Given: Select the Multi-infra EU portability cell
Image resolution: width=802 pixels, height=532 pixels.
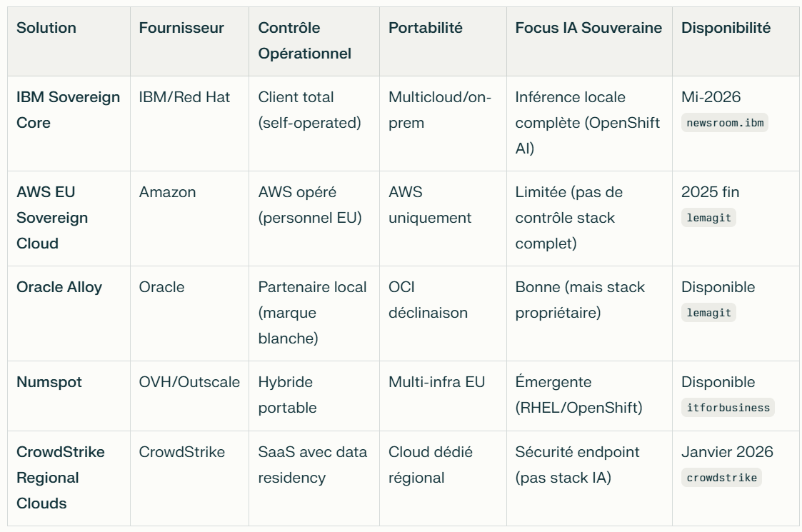Looking at the screenshot, I should point(436,382).
